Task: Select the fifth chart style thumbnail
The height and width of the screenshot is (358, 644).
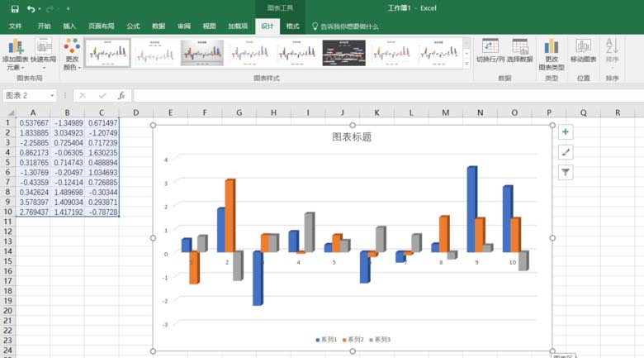Action: tap(296, 53)
